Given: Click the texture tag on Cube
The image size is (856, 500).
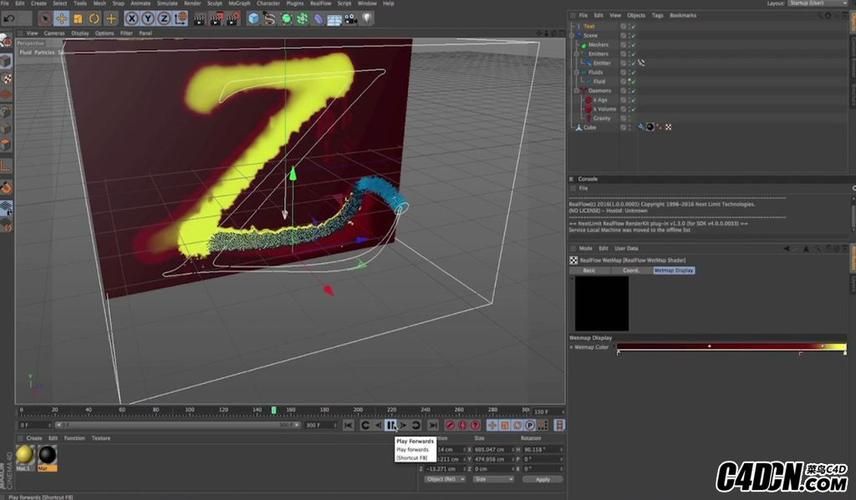Looking at the screenshot, I should click(x=650, y=127).
